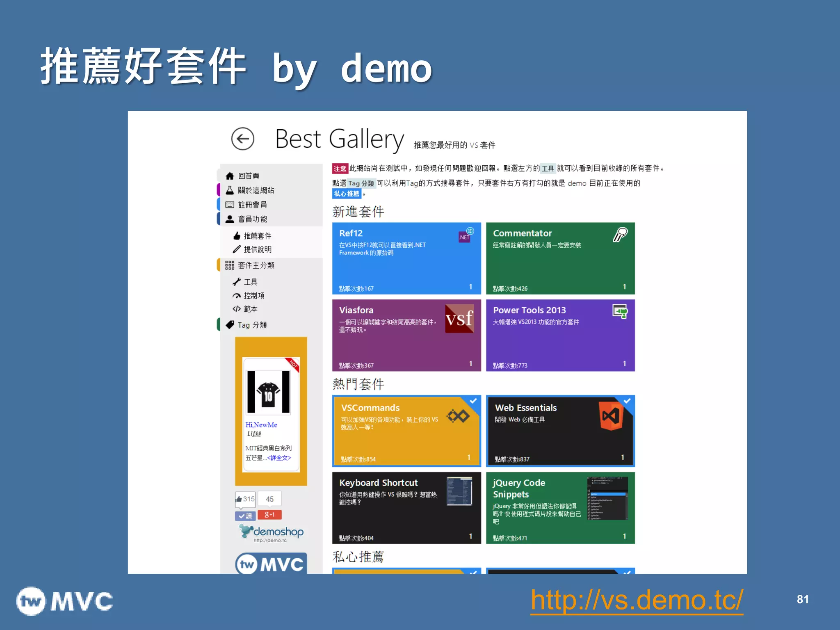
Task: Select 範本 category in sidebar
Action: click(250, 309)
